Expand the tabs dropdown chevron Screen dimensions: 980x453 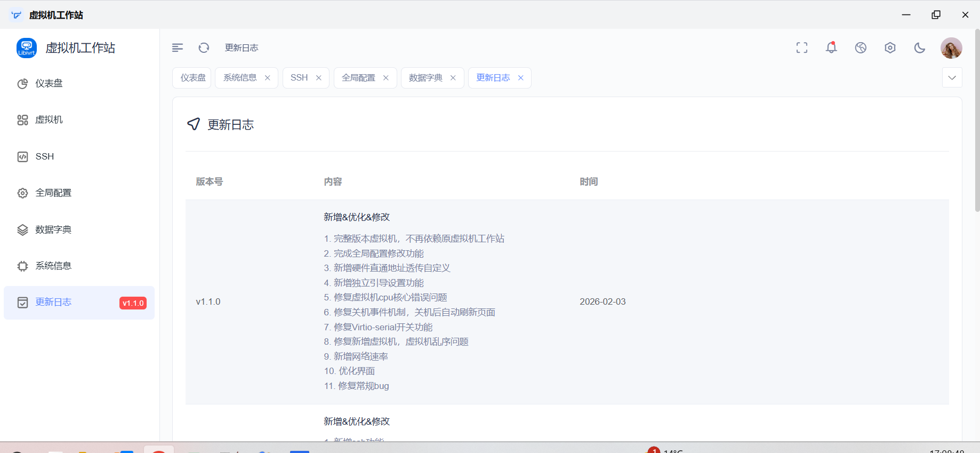[952, 78]
